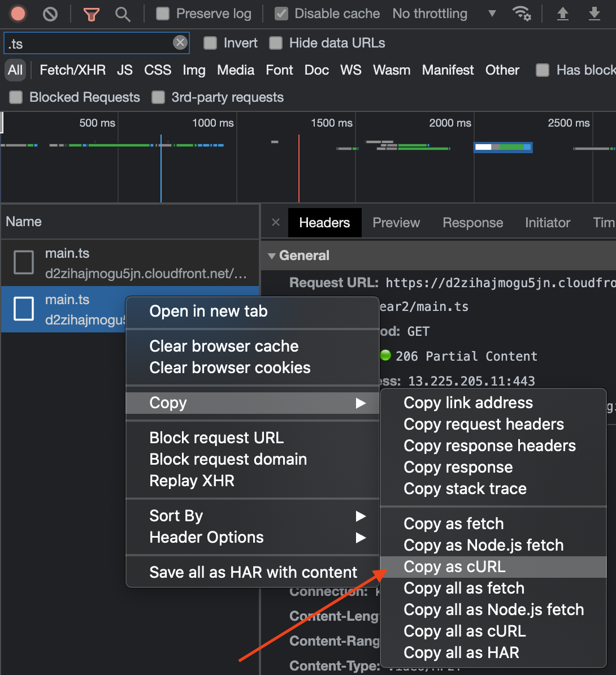The width and height of the screenshot is (616, 675).
Task: Collapse the General section
Action: 272,256
